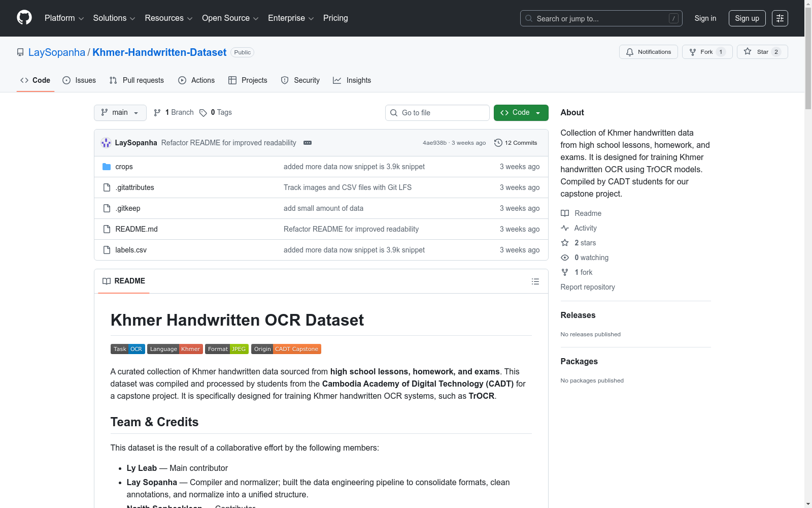Viewport: 812px width, 508px height.
Task: Click the .gitattributes file icon
Action: (107, 187)
